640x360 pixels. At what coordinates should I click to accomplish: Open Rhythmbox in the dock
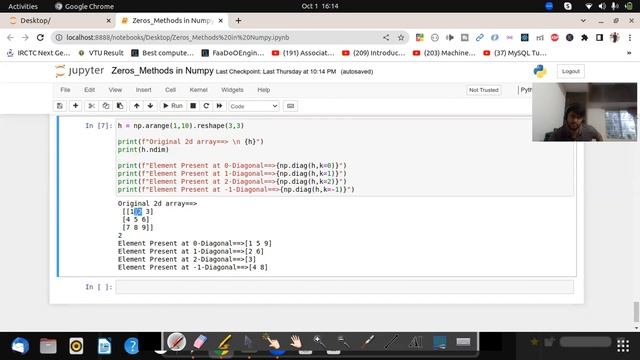(76, 346)
